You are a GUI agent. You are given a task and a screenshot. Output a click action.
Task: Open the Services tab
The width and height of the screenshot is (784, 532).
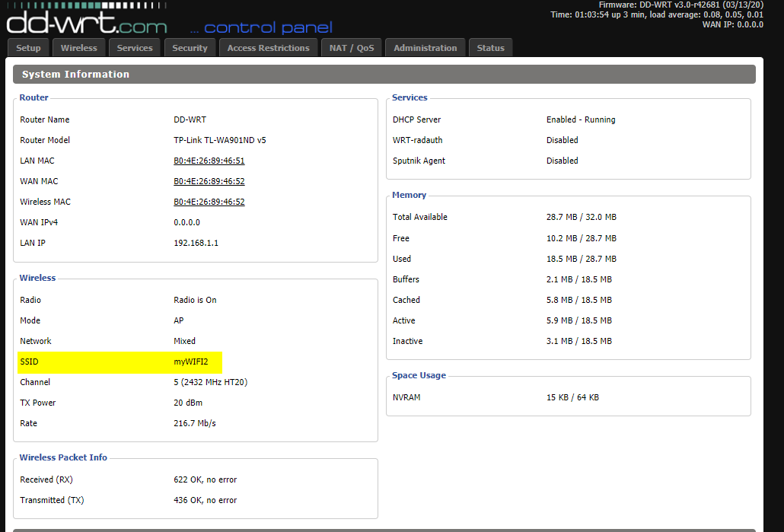click(x=135, y=48)
